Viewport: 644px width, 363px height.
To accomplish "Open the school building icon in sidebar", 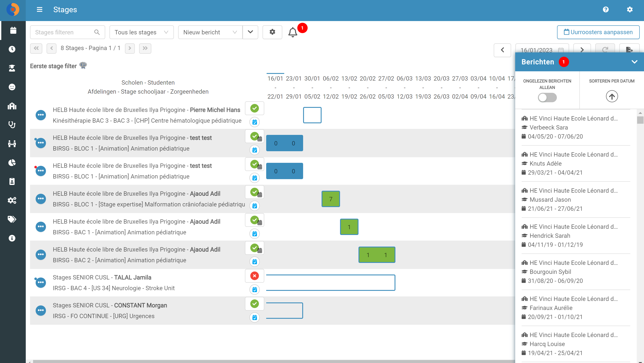I will [x=12, y=106].
